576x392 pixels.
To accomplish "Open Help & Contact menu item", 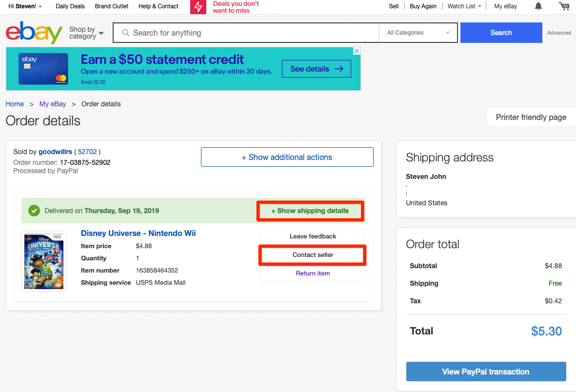I will [x=159, y=6].
